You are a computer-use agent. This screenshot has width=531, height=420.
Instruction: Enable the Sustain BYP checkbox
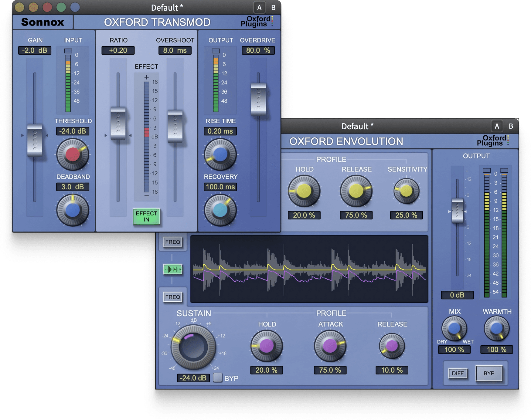[x=218, y=378]
